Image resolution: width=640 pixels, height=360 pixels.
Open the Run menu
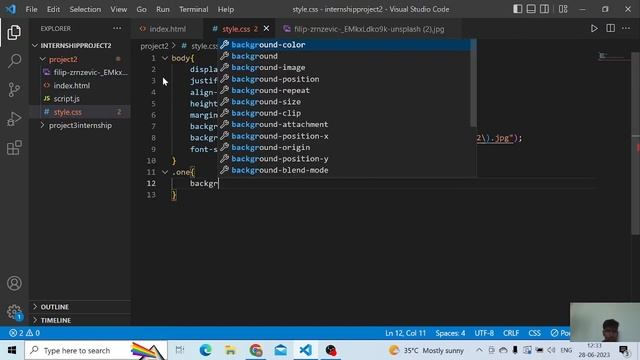[162, 9]
